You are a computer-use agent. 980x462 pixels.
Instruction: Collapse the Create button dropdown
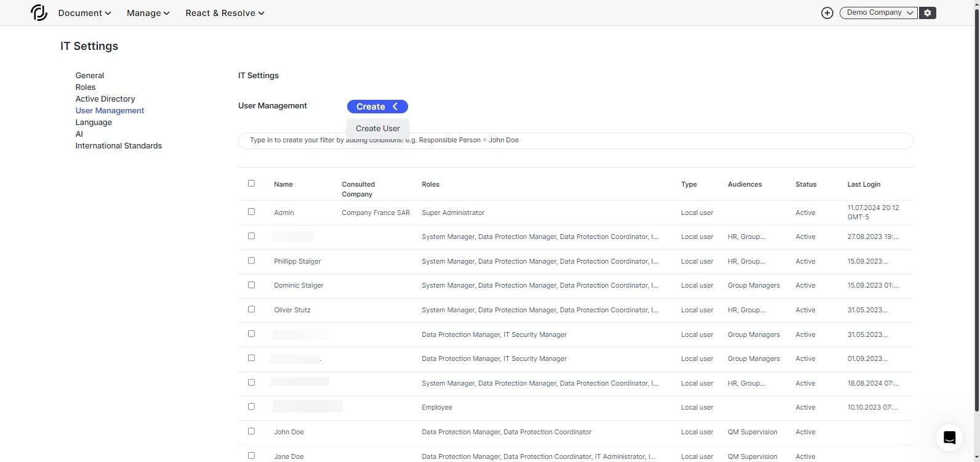point(377,107)
